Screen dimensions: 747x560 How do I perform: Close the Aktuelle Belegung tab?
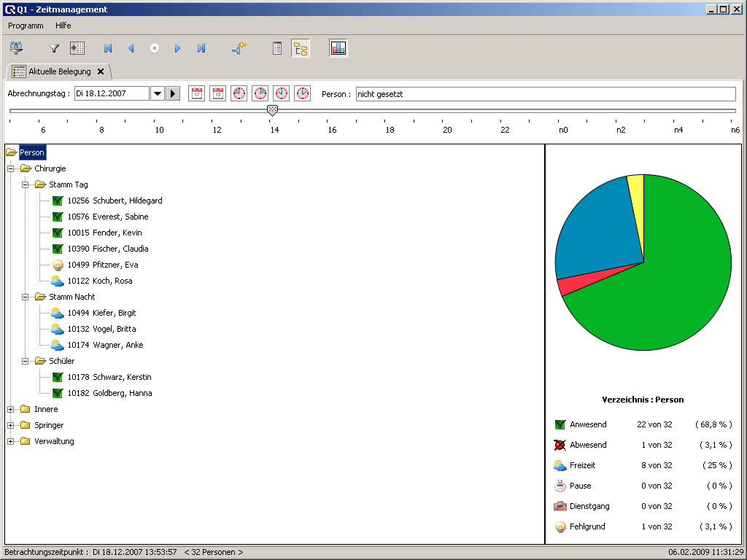coord(101,71)
